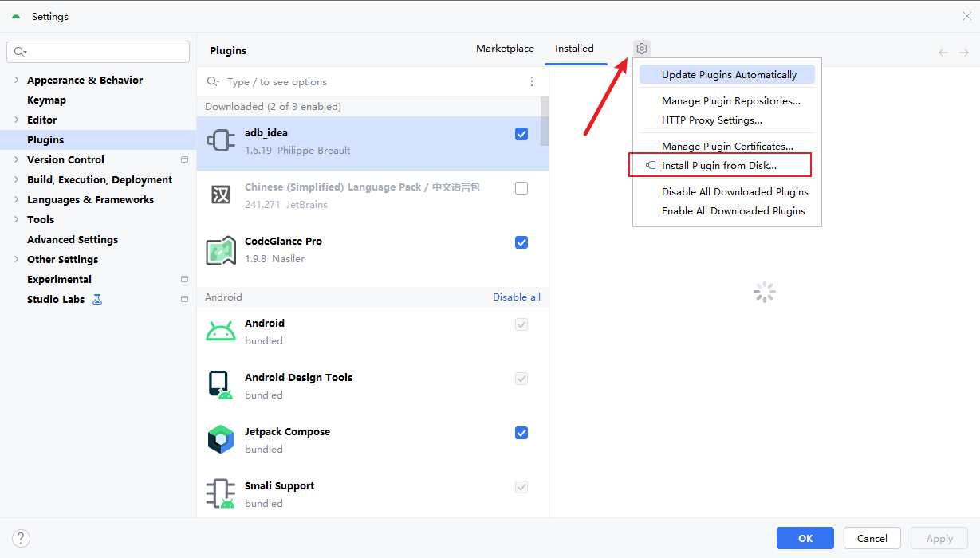Expand the Tools settings node

[16, 219]
